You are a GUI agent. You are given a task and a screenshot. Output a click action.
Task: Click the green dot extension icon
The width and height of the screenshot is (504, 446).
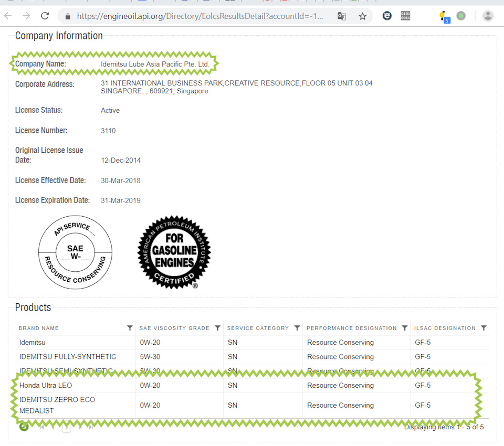point(461,15)
